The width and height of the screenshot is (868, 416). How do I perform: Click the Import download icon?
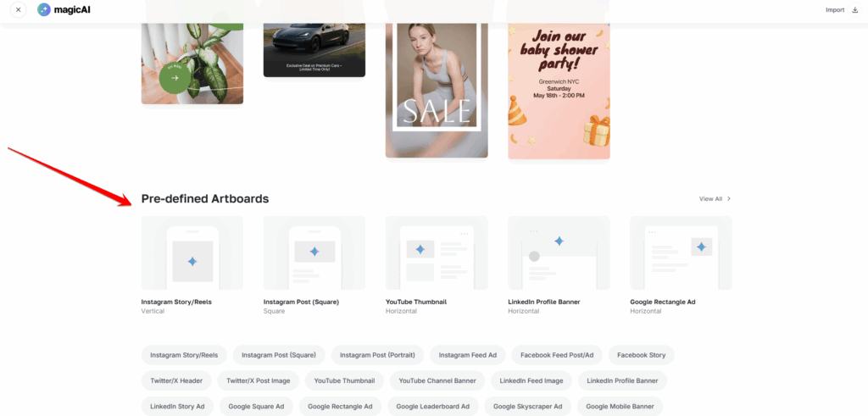pyautogui.click(x=855, y=10)
